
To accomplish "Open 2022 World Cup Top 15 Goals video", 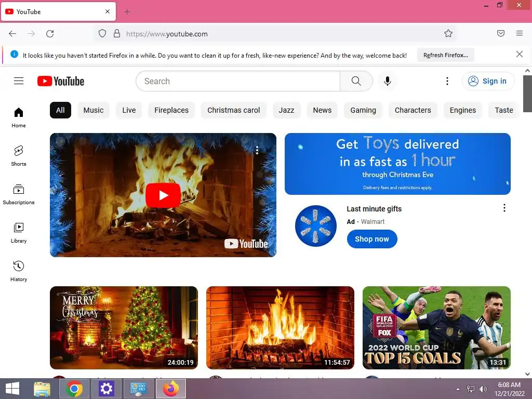I will tap(436, 328).
